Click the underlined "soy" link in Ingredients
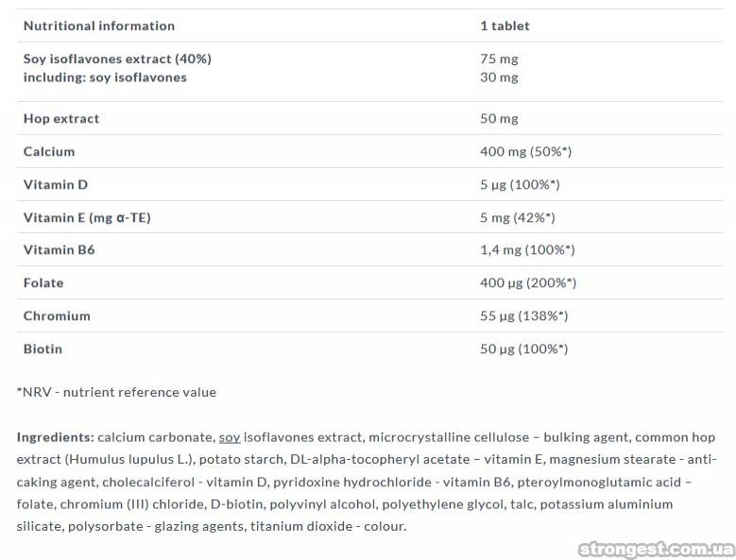This screenshot has width=736, height=560. coord(230,437)
